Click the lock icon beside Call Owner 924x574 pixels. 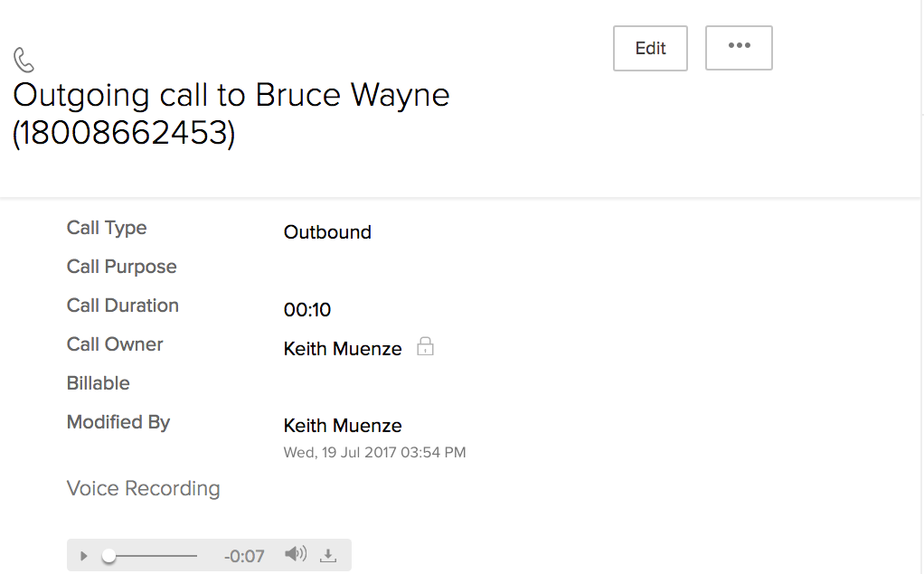point(425,347)
